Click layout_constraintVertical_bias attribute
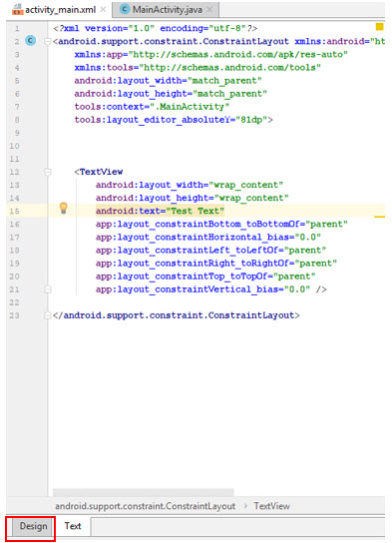The image size is (392, 543). pos(211,289)
